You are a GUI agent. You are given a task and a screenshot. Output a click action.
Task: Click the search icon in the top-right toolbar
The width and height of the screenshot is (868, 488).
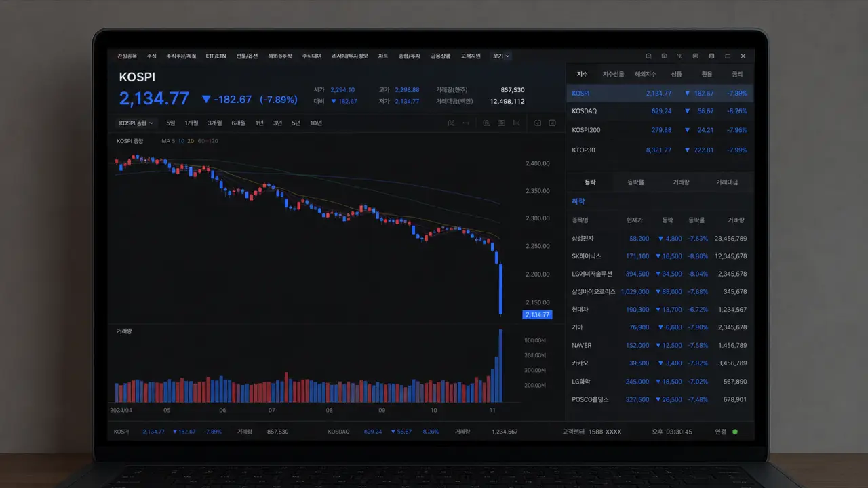tap(648, 56)
